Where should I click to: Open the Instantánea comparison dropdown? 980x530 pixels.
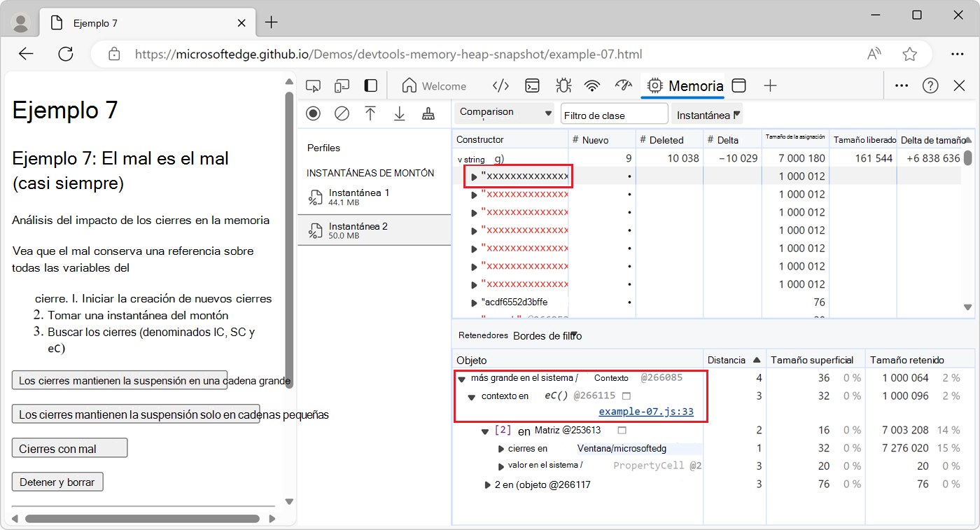pos(707,115)
